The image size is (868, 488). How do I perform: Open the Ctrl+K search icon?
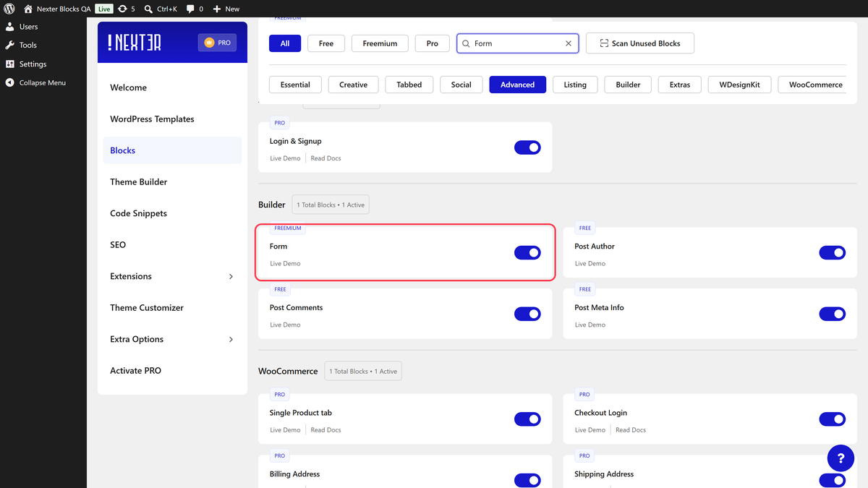148,9
